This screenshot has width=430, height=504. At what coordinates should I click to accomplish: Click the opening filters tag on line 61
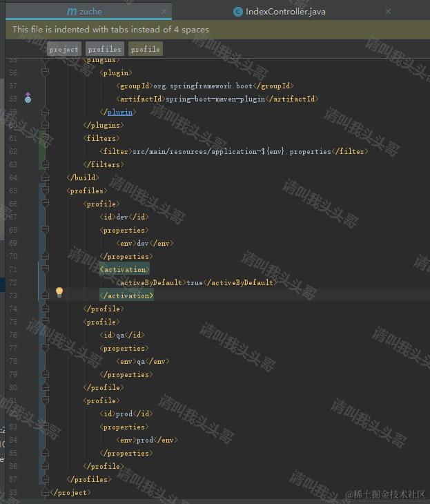[x=101, y=138]
